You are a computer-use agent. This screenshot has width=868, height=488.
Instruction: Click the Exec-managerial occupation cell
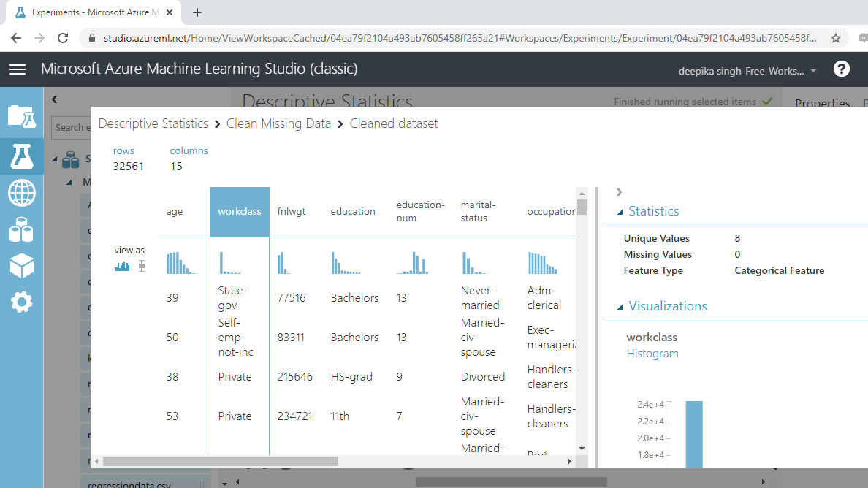[552, 338]
